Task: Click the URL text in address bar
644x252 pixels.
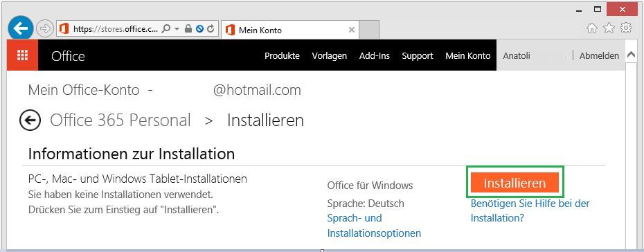Action: (x=115, y=28)
